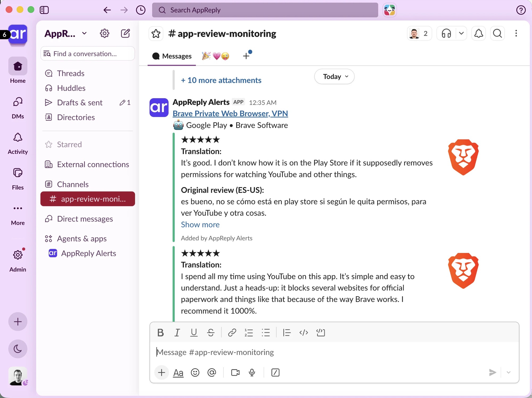Open the attachments plus menu in composer
The width and height of the screenshot is (532, 398).
tap(161, 372)
